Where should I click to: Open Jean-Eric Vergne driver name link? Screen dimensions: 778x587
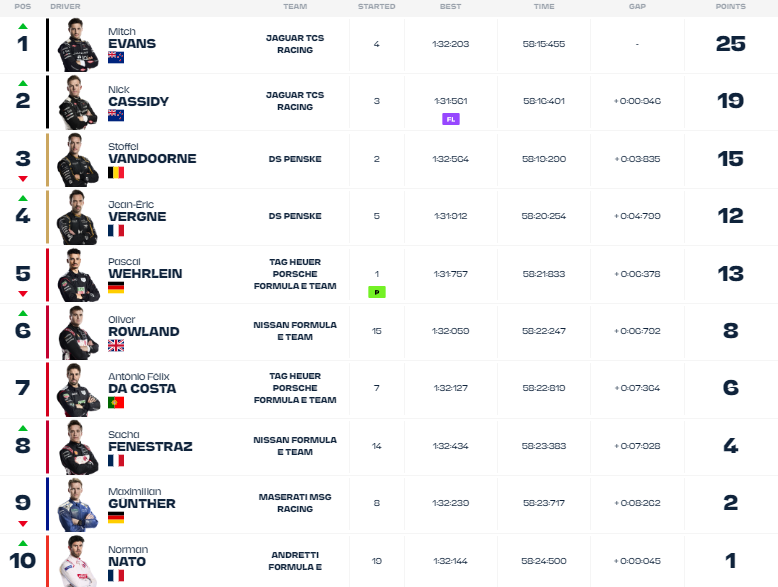(x=137, y=211)
